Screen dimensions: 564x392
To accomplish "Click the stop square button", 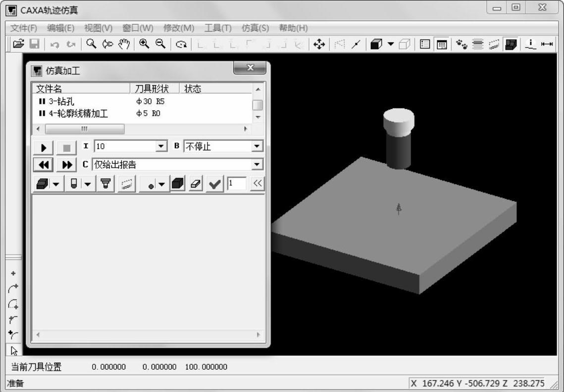I will point(66,147).
